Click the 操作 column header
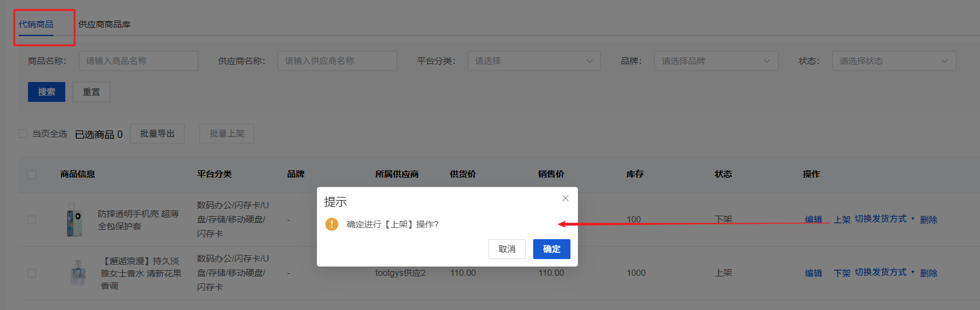The image size is (980, 310). click(812, 174)
